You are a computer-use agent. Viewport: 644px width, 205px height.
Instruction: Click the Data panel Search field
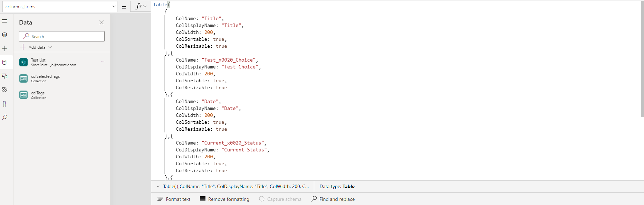click(x=62, y=36)
